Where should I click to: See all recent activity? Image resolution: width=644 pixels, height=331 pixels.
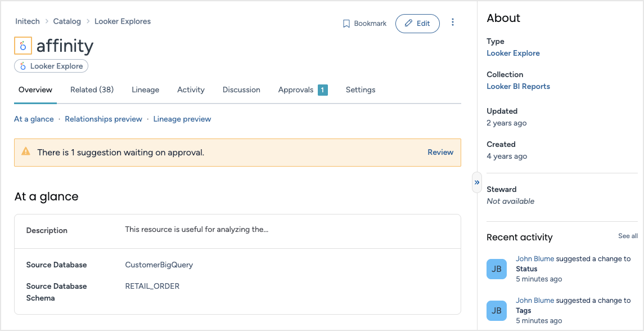coord(628,236)
